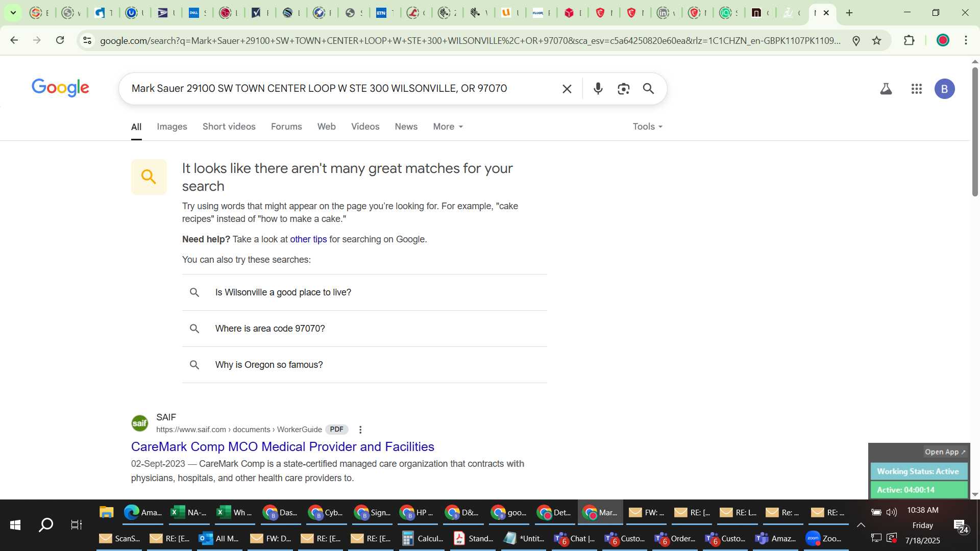980x551 pixels.
Task: Open tab search dropdown arrow
Action: (13, 13)
